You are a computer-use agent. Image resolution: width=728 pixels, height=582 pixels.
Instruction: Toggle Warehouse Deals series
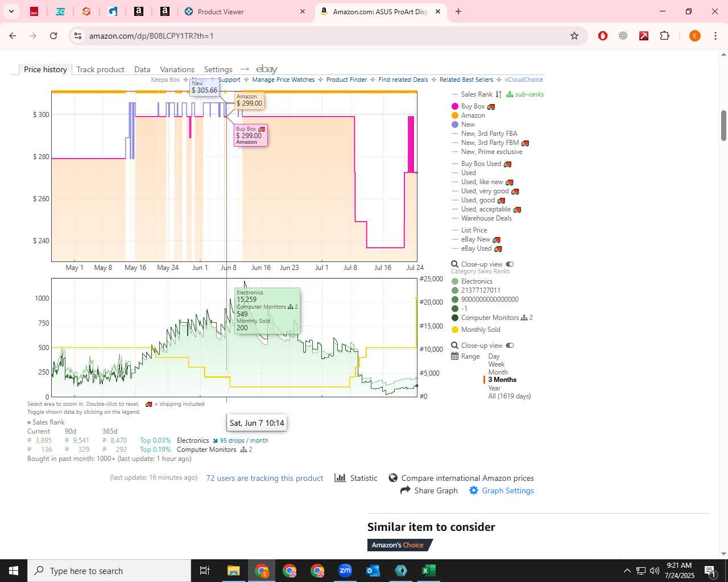tap(486, 218)
